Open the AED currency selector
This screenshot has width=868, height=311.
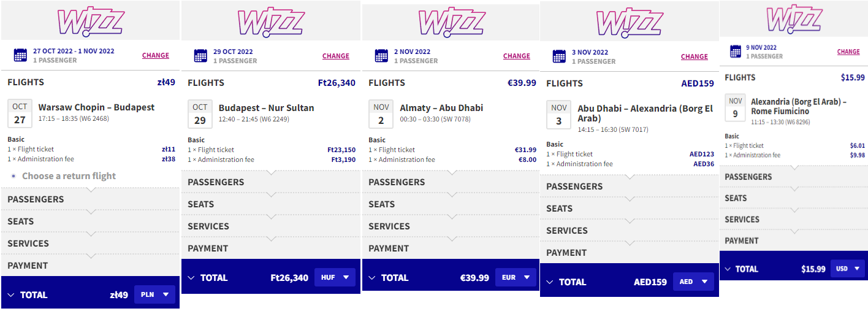[x=693, y=282]
